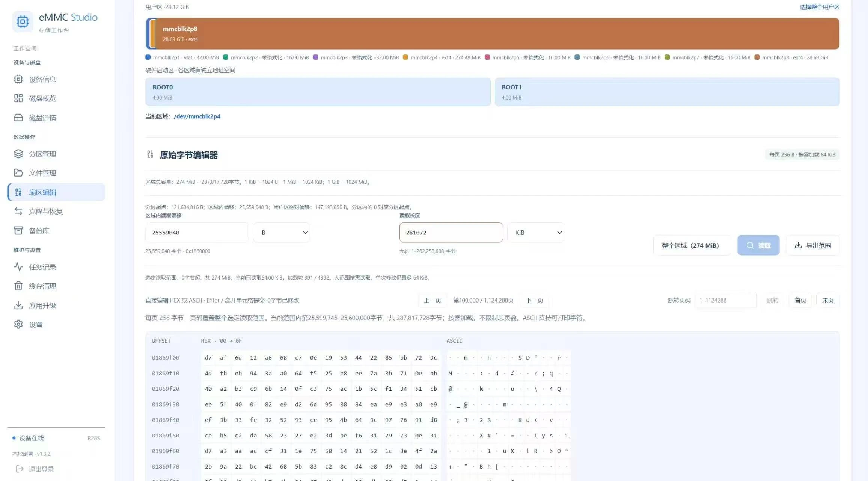
Task: Open 磁盘概览 via its grid icon
Action: click(x=18, y=98)
